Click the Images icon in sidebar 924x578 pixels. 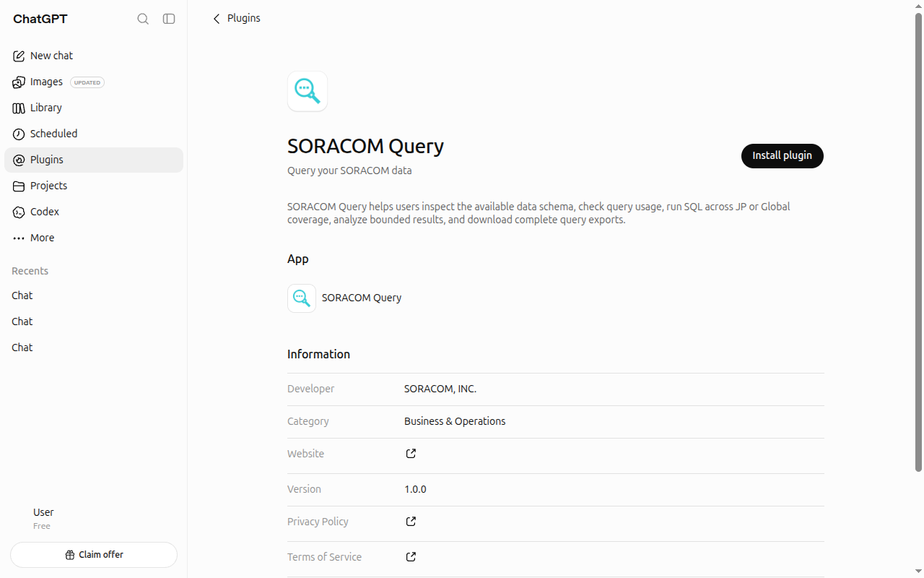coord(19,82)
